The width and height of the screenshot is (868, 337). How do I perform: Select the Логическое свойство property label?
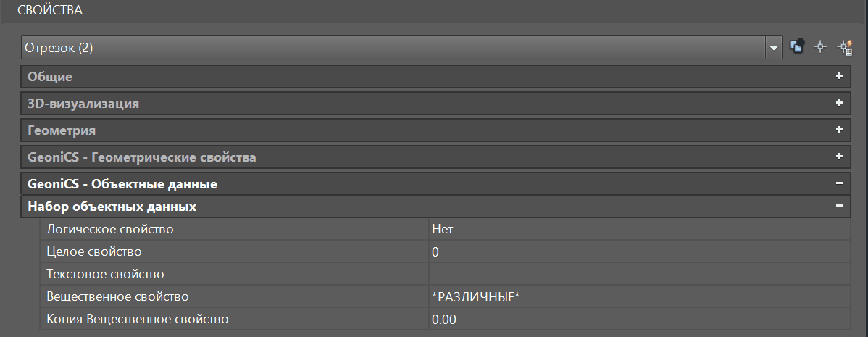(110, 229)
